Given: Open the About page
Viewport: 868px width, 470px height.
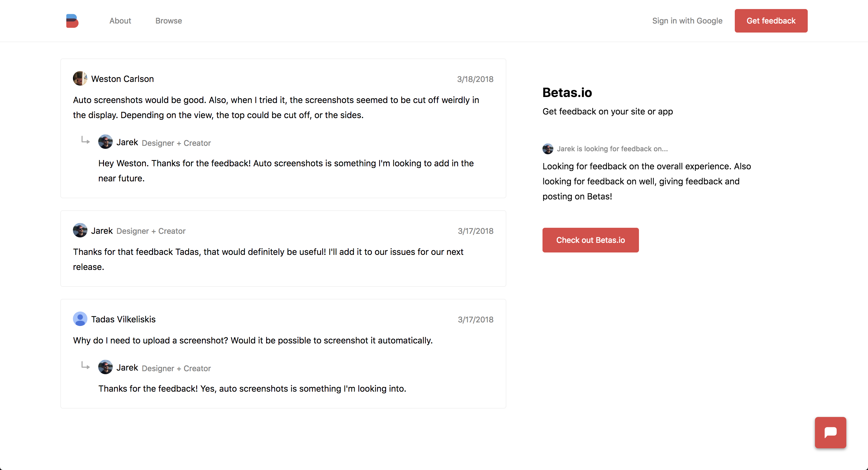Looking at the screenshot, I should 120,21.
